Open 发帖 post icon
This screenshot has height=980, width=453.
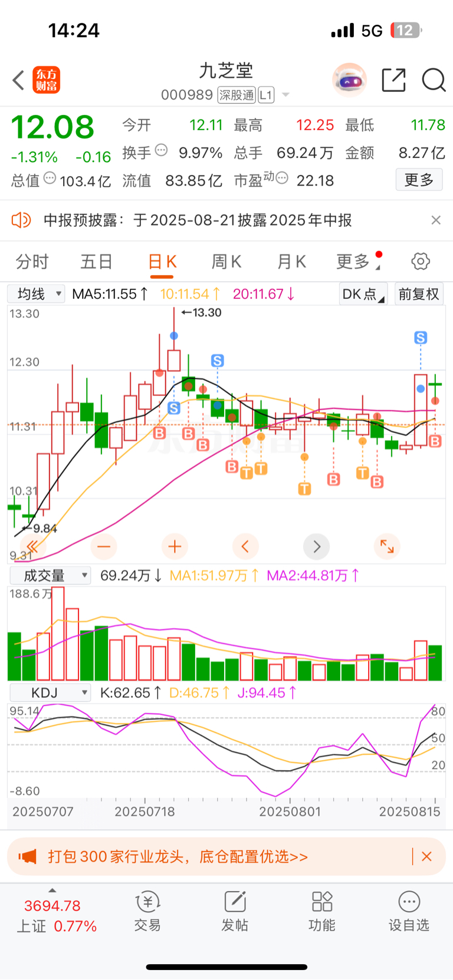235,911
